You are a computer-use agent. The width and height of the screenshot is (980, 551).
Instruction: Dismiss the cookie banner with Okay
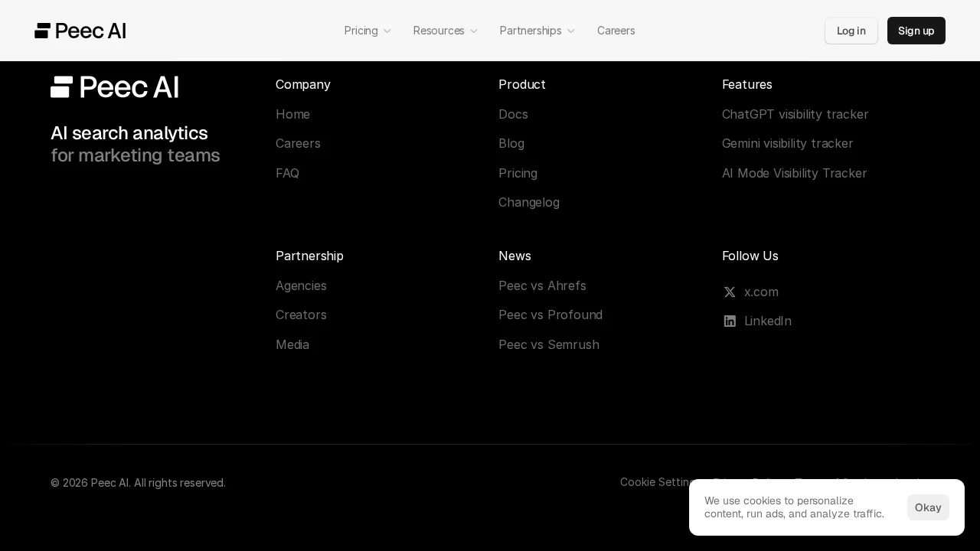tap(928, 507)
